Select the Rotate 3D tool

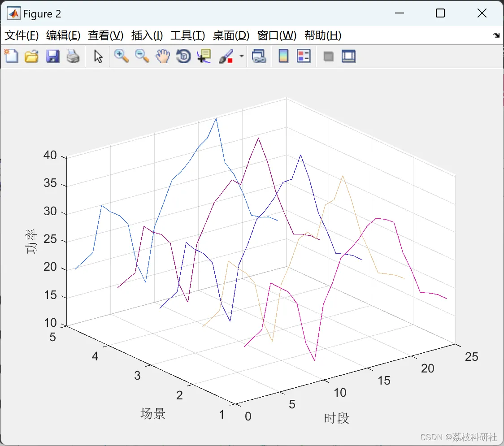click(x=183, y=56)
